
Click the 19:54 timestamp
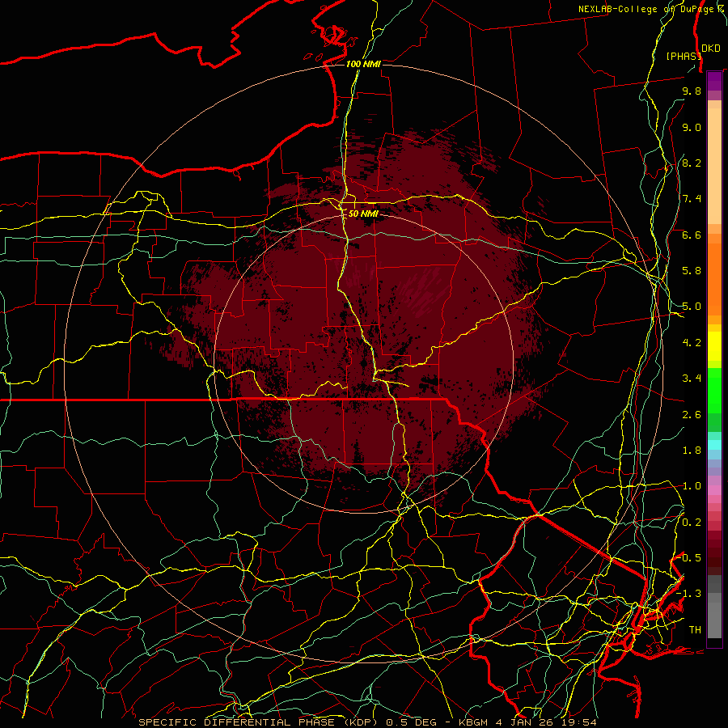tap(578, 722)
